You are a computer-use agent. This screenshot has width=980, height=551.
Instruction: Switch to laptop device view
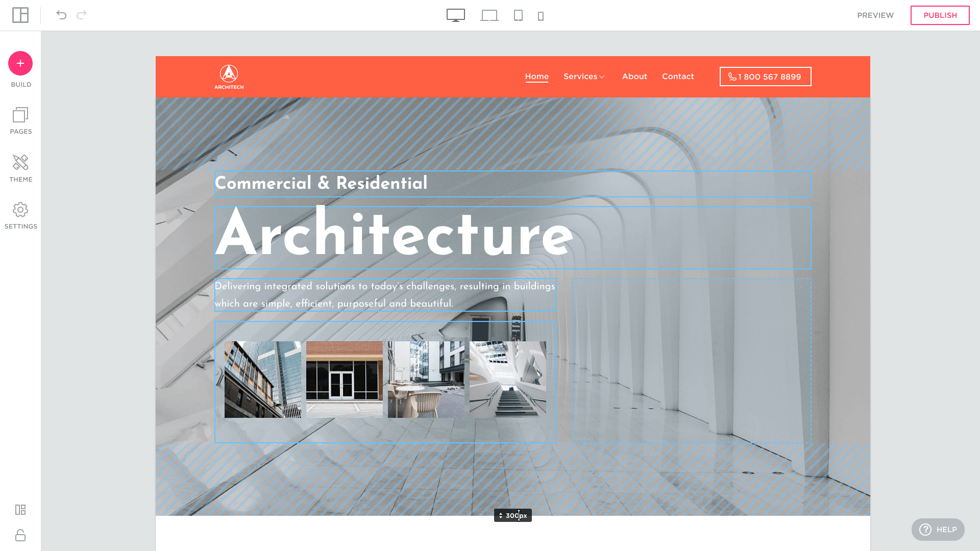[x=489, y=16]
